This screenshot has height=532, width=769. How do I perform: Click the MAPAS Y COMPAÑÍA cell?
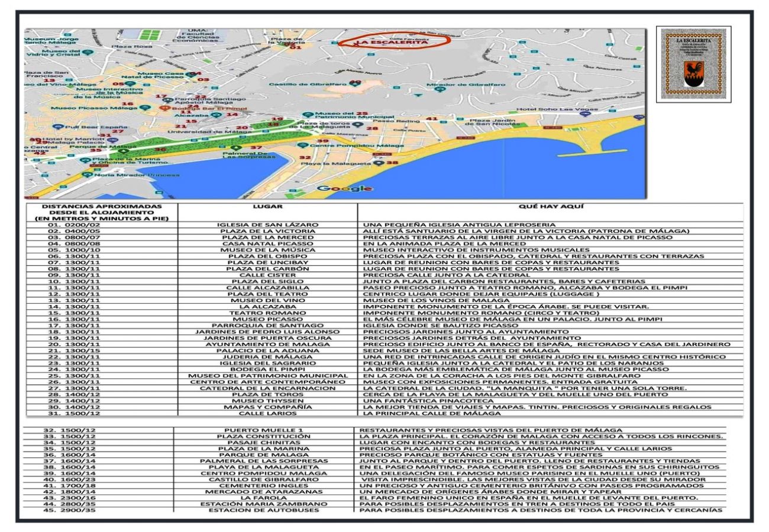tap(267, 407)
